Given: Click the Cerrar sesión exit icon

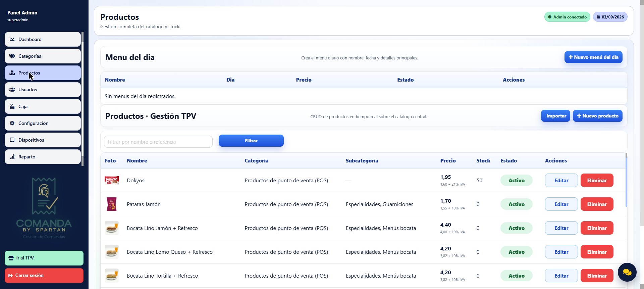Looking at the screenshot, I should [x=11, y=276].
